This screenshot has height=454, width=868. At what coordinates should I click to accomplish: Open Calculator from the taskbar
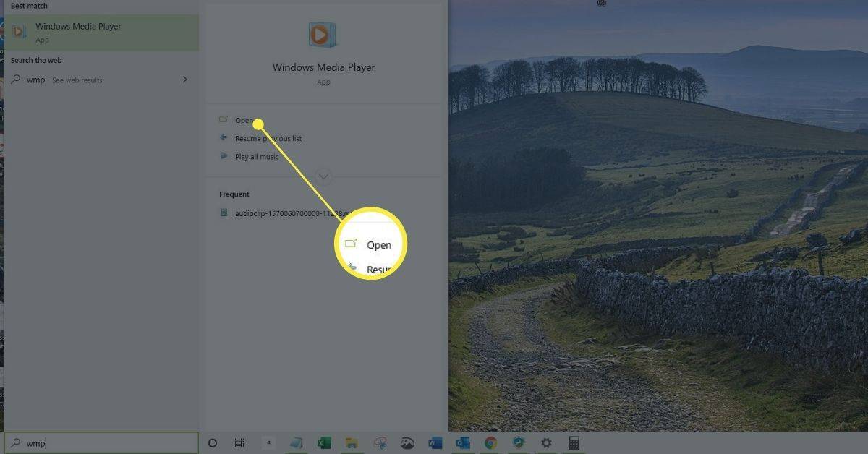click(x=574, y=443)
